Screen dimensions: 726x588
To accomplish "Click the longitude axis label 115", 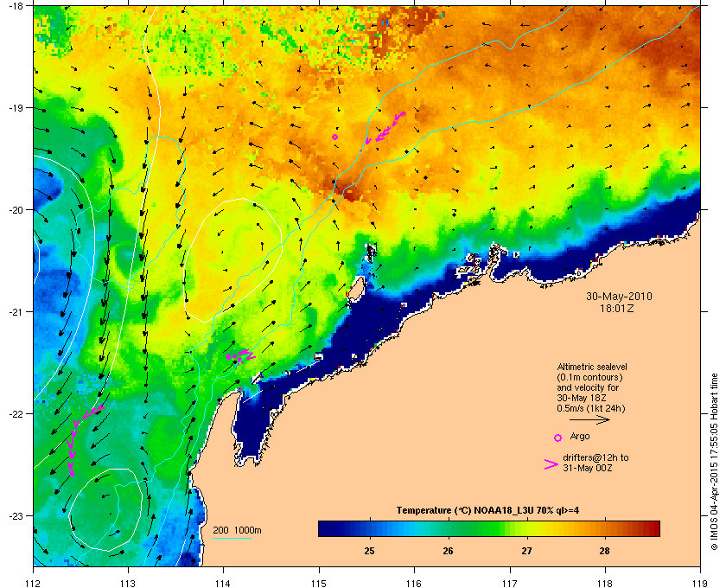I will pyautogui.click(x=319, y=583).
